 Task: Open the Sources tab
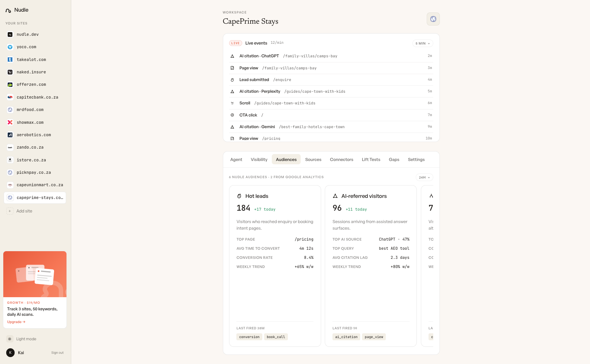[313, 160]
